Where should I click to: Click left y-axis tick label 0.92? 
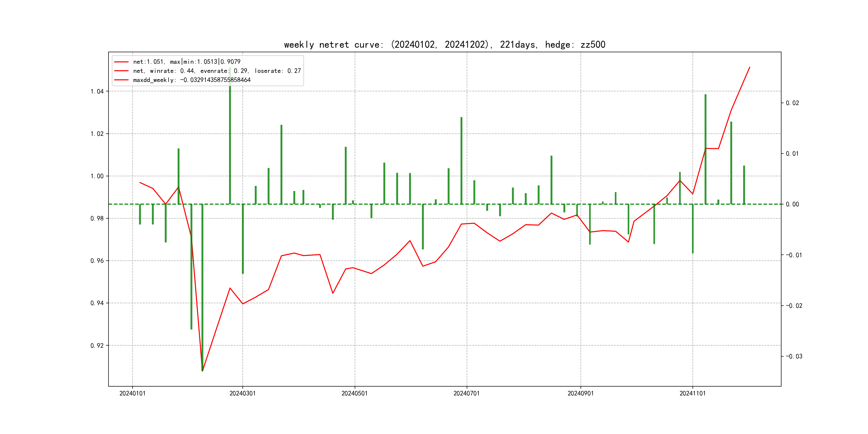(x=97, y=345)
